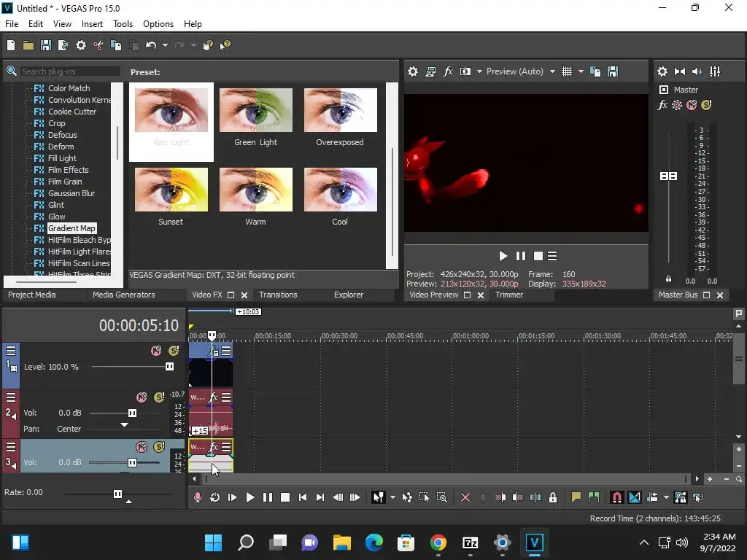
Task: Open Master Bus audio properties gear
Action: tap(662, 71)
